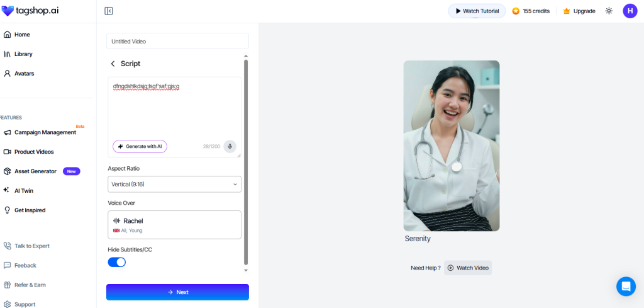Click the back arrow beside Script
Viewport: 644px width, 308px height.
click(x=113, y=64)
